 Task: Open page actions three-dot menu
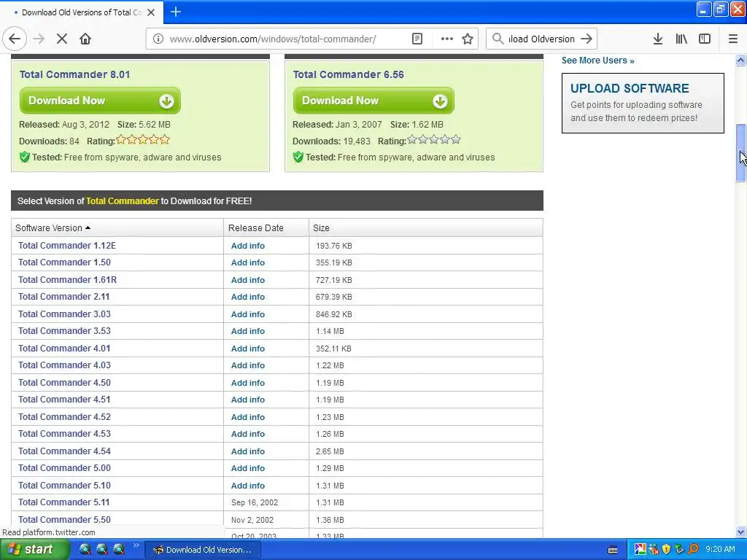click(447, 39)
